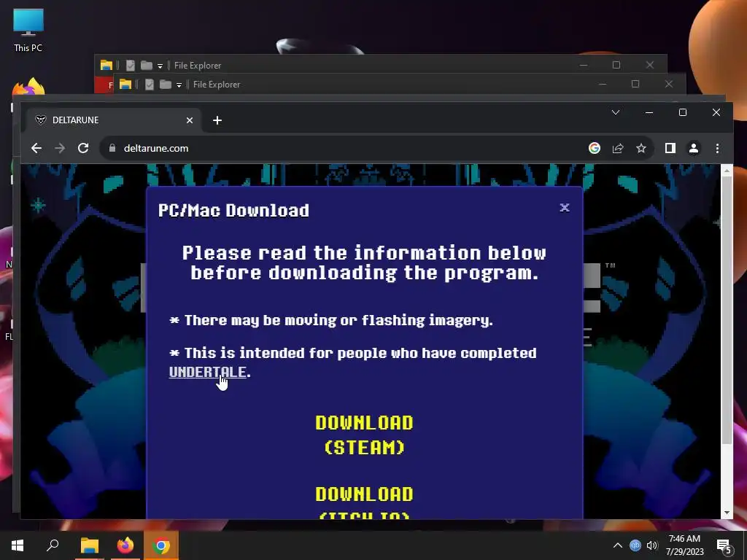Reload the deltarune.com page
The image size is (747, 560).
[x=83, y=148]
